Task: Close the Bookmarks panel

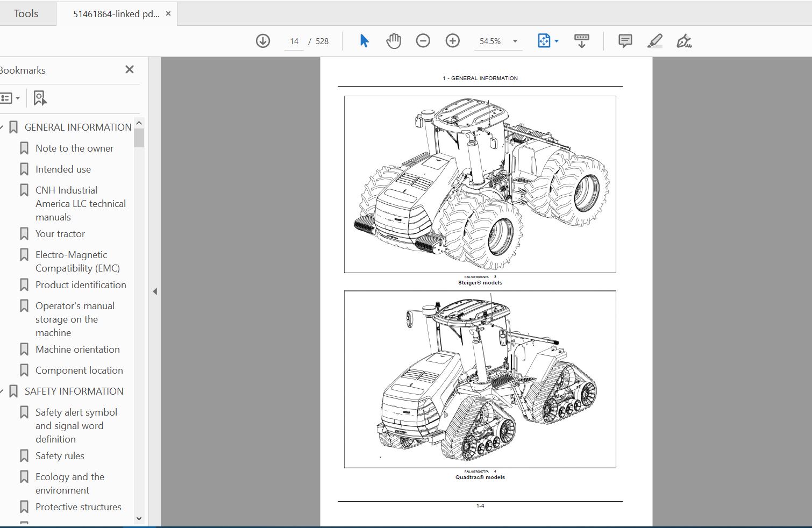Action: (130, 69)
